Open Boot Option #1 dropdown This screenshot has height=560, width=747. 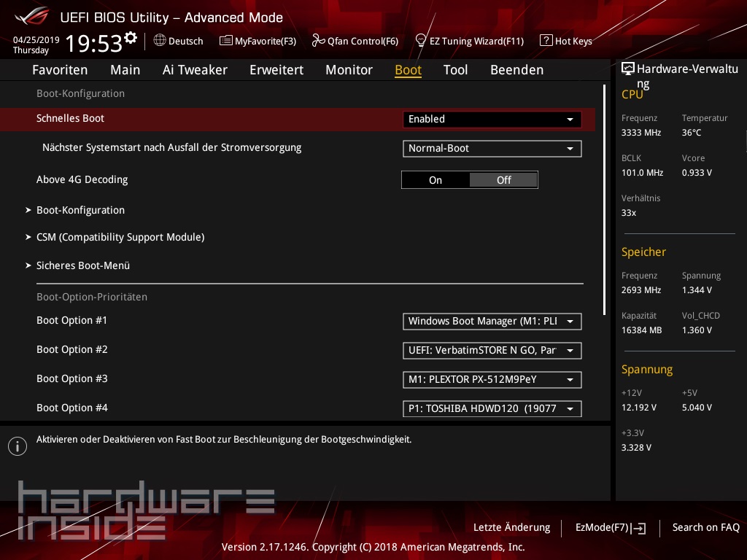(x=492, y=322)
